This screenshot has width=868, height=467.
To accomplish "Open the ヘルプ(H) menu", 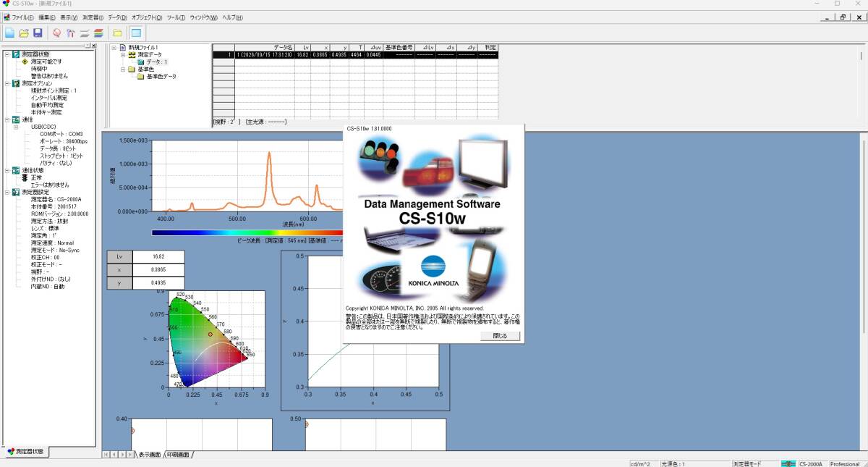I will click(x=232, y=17).
